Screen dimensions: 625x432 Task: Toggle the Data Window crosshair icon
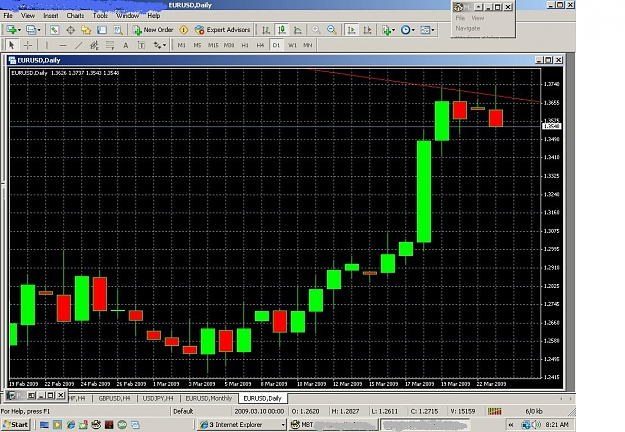[71, 30]
